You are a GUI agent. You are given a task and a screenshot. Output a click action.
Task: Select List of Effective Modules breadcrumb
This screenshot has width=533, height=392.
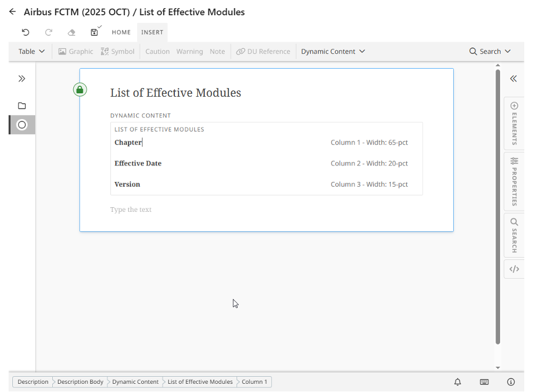point(200,382)
